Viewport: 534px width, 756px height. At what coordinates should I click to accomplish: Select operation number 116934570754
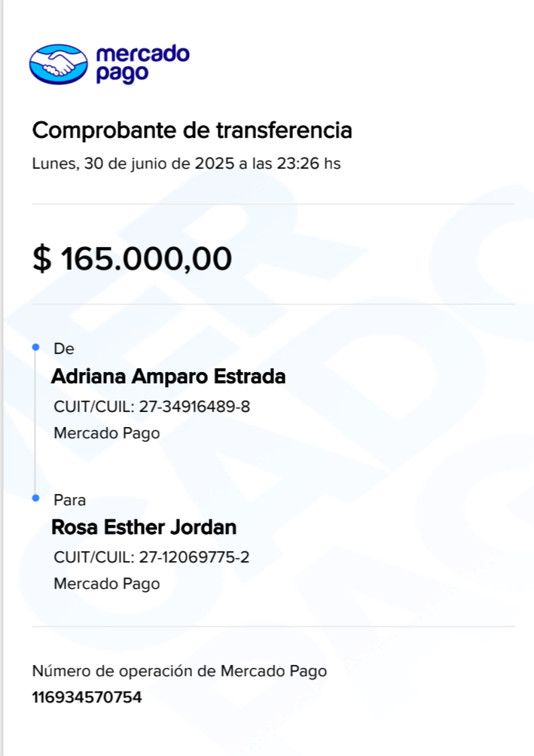coord(87,697)
